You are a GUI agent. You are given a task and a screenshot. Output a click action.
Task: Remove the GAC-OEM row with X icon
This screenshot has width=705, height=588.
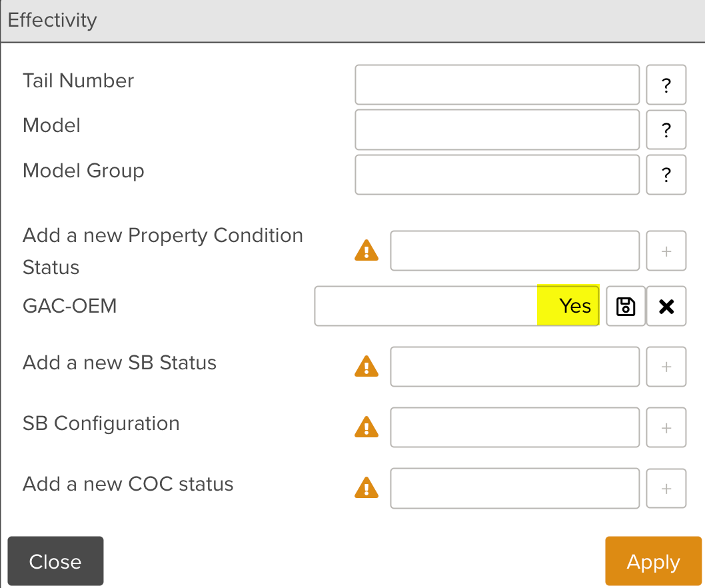(666, 306)
